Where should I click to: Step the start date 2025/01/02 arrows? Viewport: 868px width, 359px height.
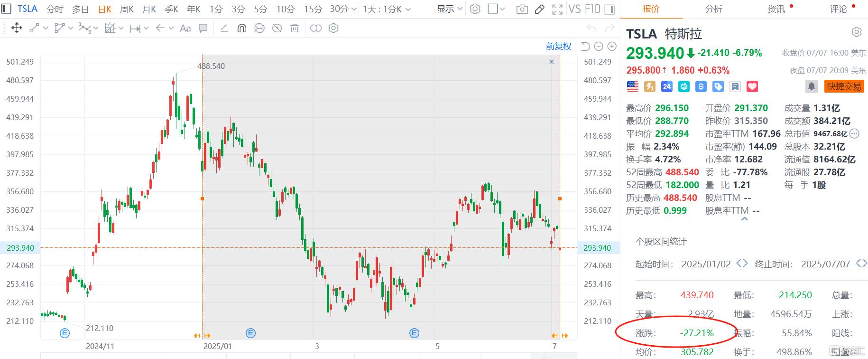(x=742, y=264)
